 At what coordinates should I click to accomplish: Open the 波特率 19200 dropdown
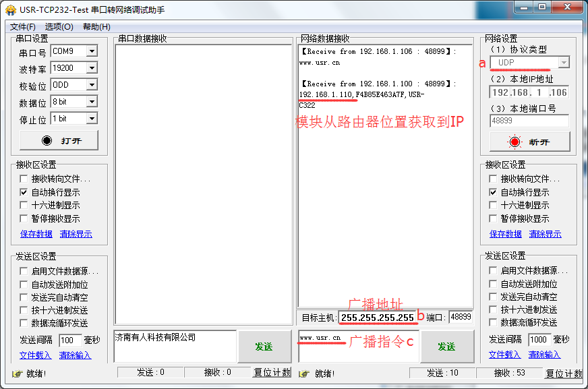click(x=92, y=68)
